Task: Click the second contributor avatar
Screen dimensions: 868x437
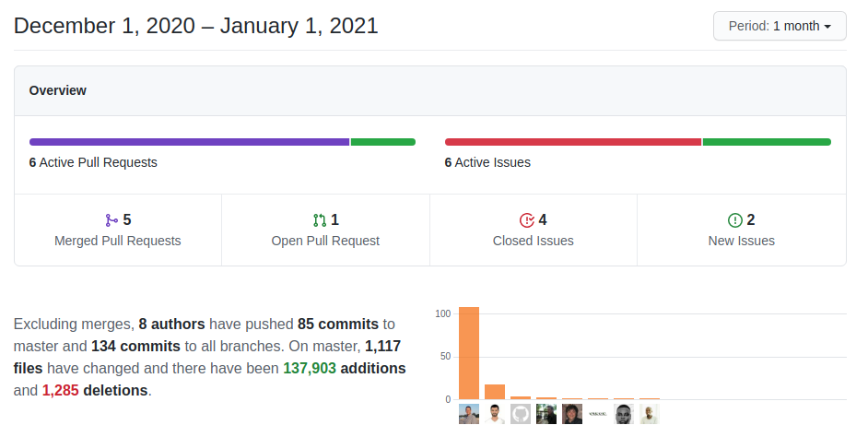Action: [x=495, y=414]
